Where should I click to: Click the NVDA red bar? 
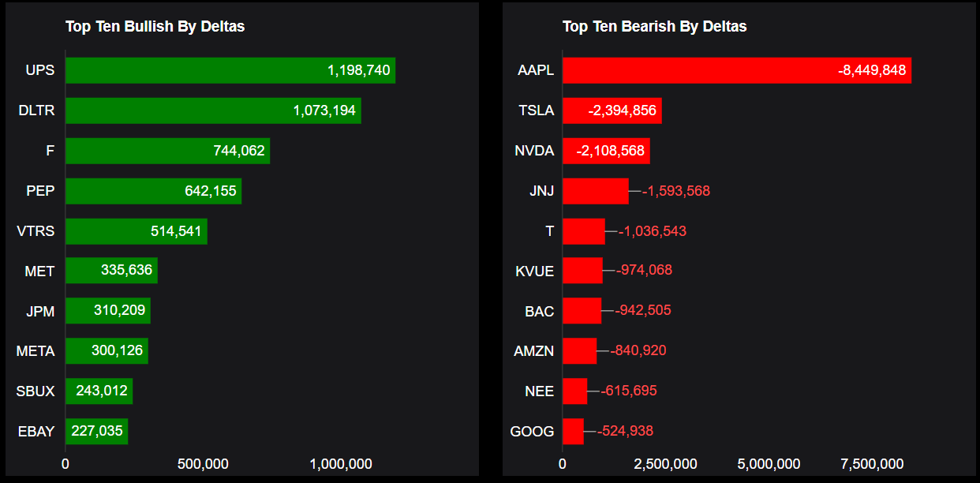pos(605,151)
